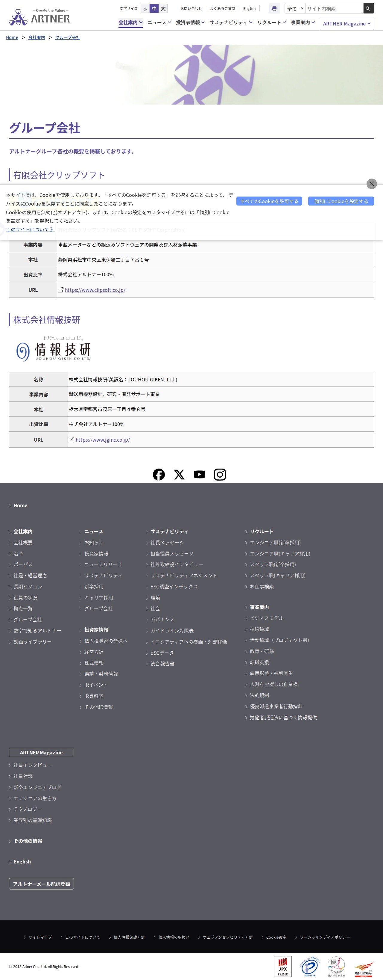
Task: Click the ARTNER logo in the header
Action: [39, 17]
